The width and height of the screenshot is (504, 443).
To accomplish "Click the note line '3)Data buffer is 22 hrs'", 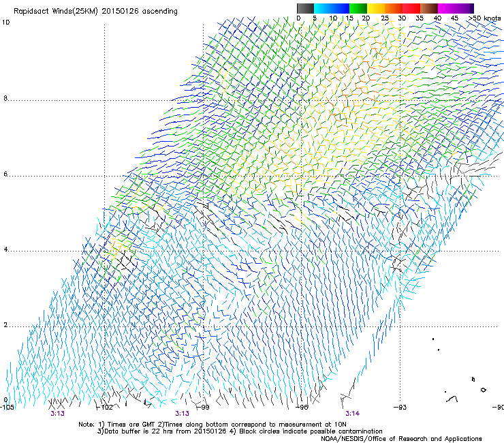I will 240,431.
